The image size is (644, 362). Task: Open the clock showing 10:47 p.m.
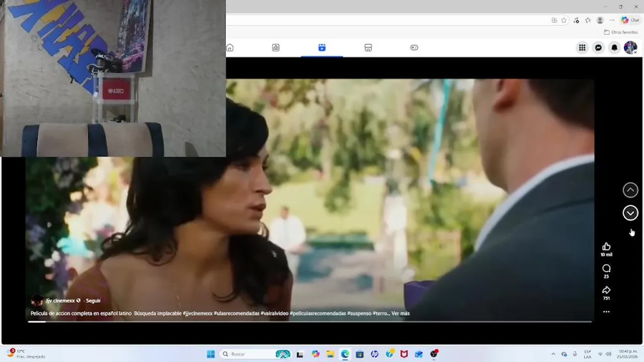click(x=628, y=354)
